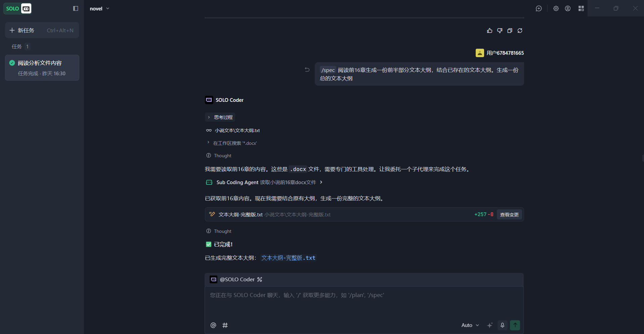This screenshot has height=334, width=644.
Task: Click the 任务完成 · 昨天 16:30 timestamp
Action: 42,73
